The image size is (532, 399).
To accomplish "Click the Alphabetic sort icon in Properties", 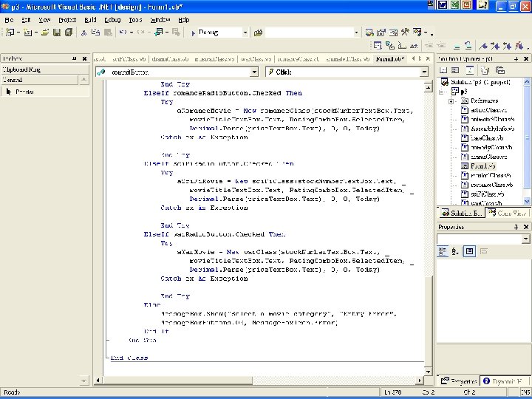I will [455, 251].
